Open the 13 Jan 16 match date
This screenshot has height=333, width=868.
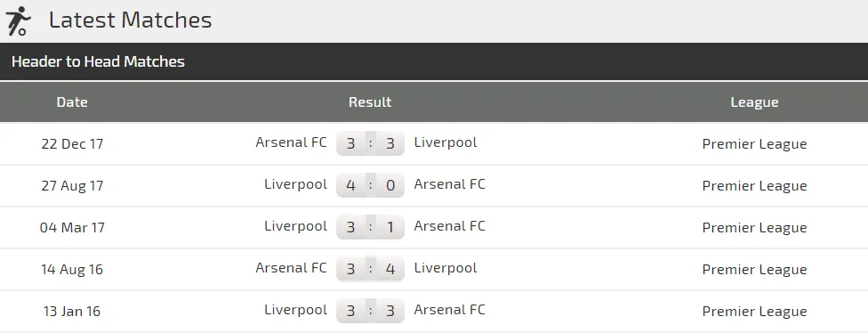pyautogui.click(x=72, y=311)
